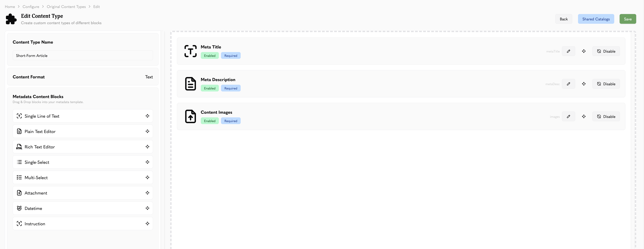The height and width of the screenshot is (249, 644).
Task: Click the Content Images heading
Action: click(217, 112)
